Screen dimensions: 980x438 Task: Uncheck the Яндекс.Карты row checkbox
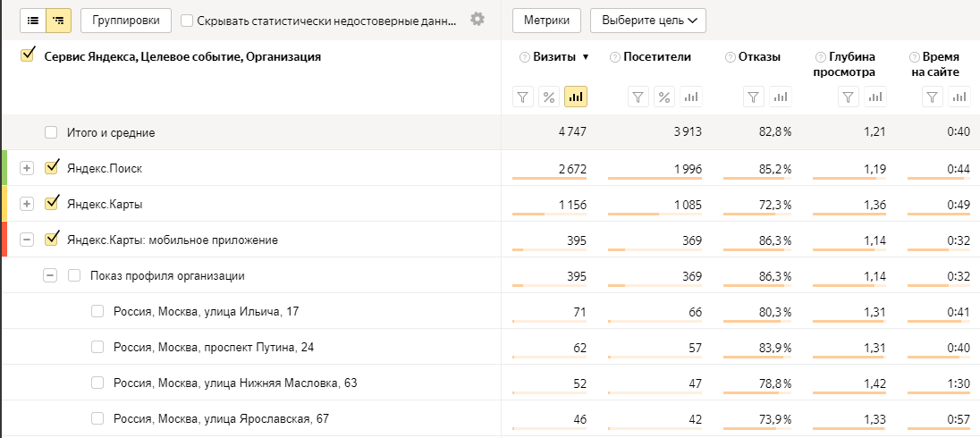pyautogui.click(x=52, y=203)
